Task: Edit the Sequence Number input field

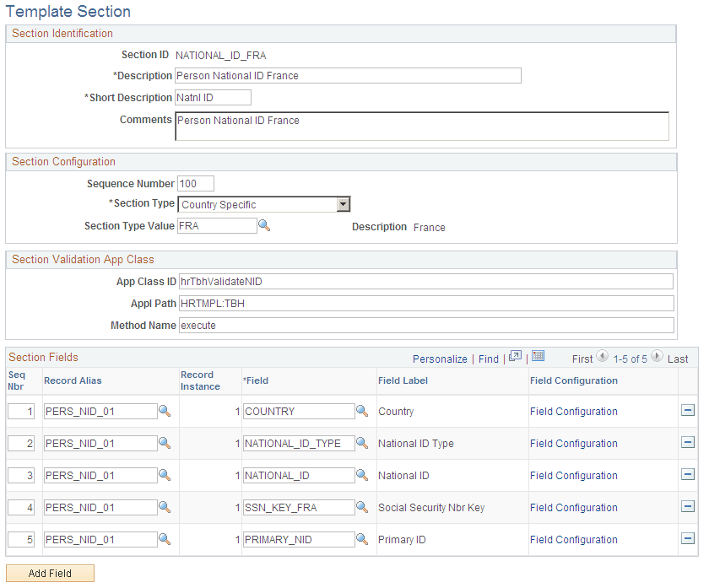Action: [194, 183]
